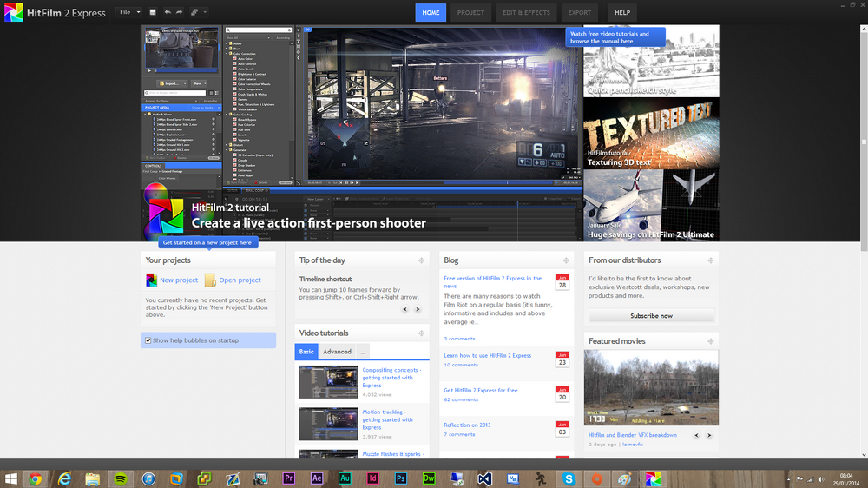The height and width of the screenshot is (488, 868).
Task: Open 'Get HitFilm 2 Express for free' post
Action: tap(481, 391)
